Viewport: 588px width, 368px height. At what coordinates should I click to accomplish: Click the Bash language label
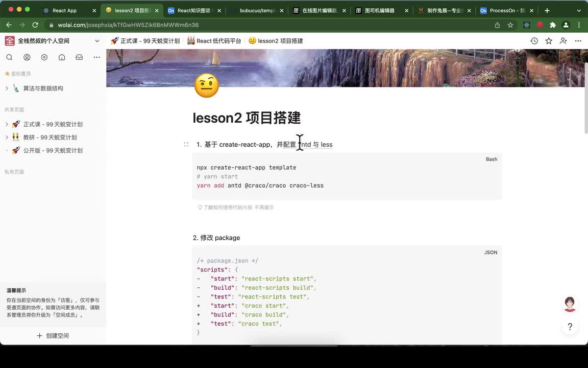pos(491,159)
